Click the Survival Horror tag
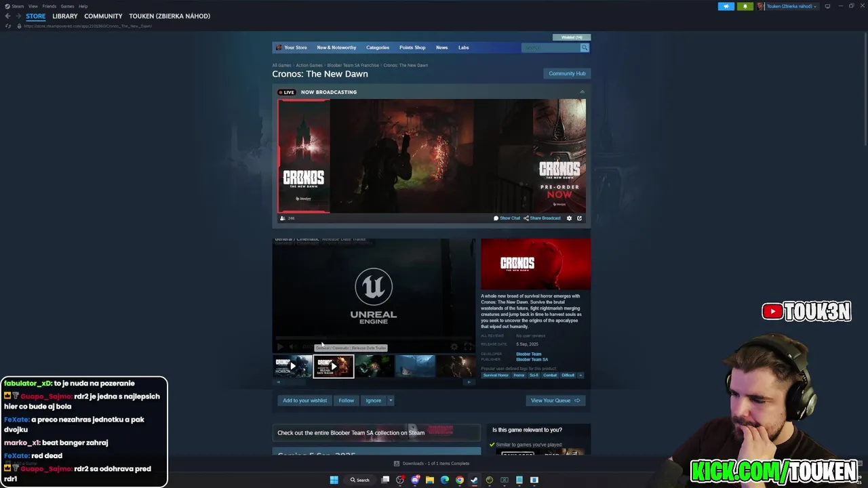This screenshot has height=488, width=868. pyautogui.click(x=496, y=375)
